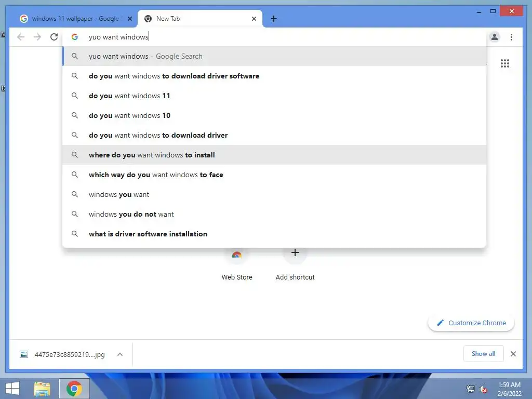Choose the 'windows you want' suggestion
The height and width of the screenshot is (399, 532).
(x=274, y=194)
